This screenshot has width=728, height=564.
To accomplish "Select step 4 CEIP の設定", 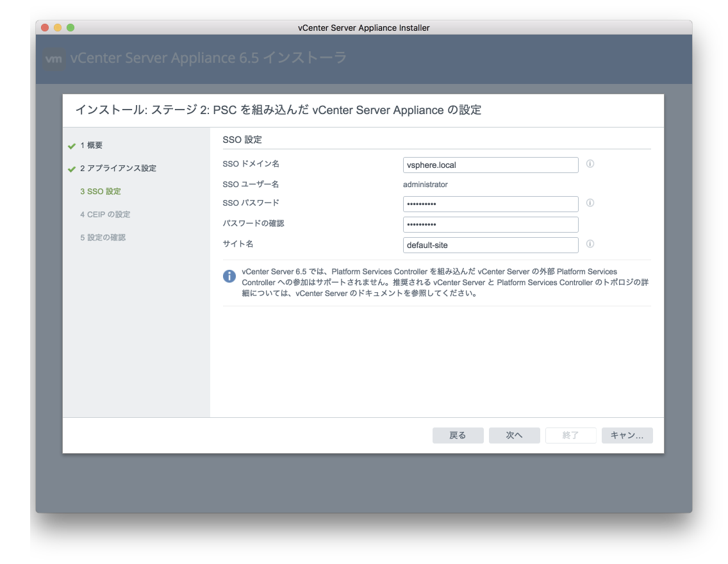I will (x=105, y=215).
